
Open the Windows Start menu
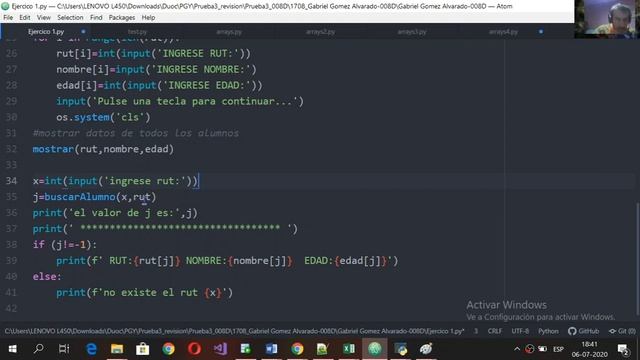tap(12, 349)
